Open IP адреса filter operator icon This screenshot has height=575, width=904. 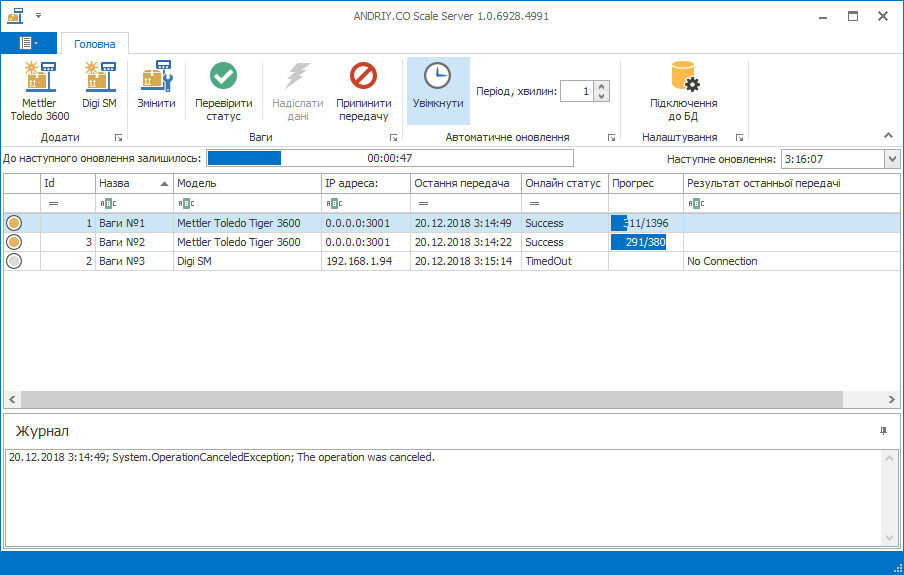(x=334, y=204)
